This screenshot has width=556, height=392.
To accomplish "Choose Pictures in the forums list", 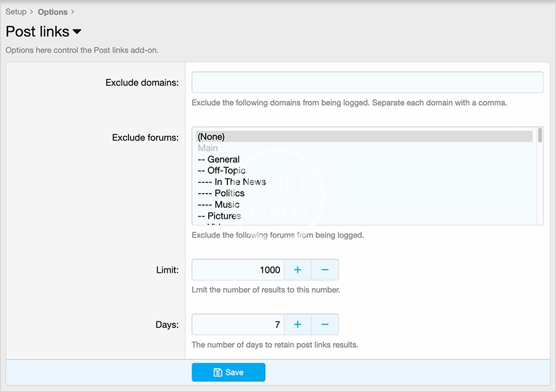I will pyautogui.click(x=224, y=216).
